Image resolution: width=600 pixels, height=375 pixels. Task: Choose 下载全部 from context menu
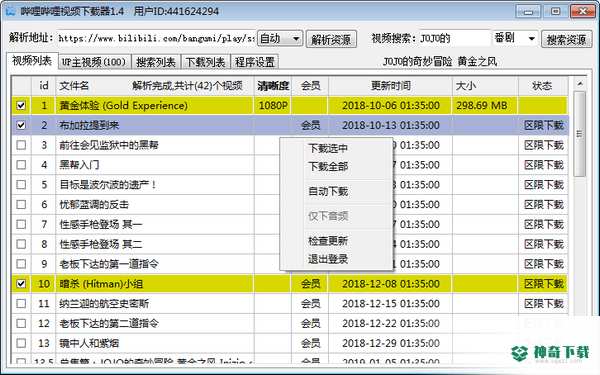(328, 166)
